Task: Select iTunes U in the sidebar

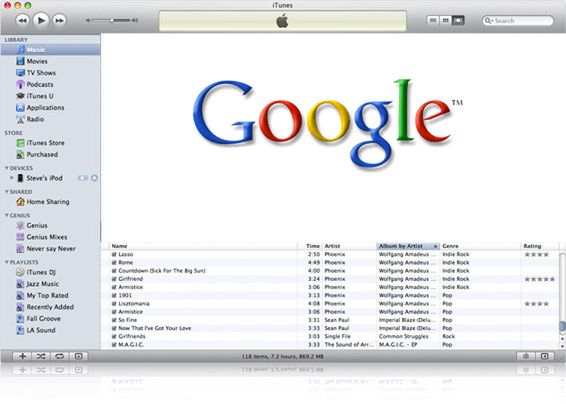Action: point(51,96)
